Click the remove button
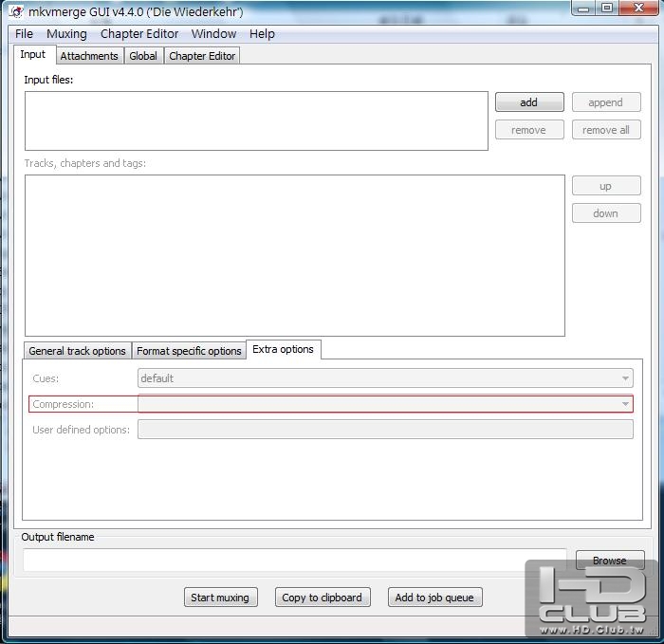664x644 pixels. pyautogui.click(x=529, y=130)
